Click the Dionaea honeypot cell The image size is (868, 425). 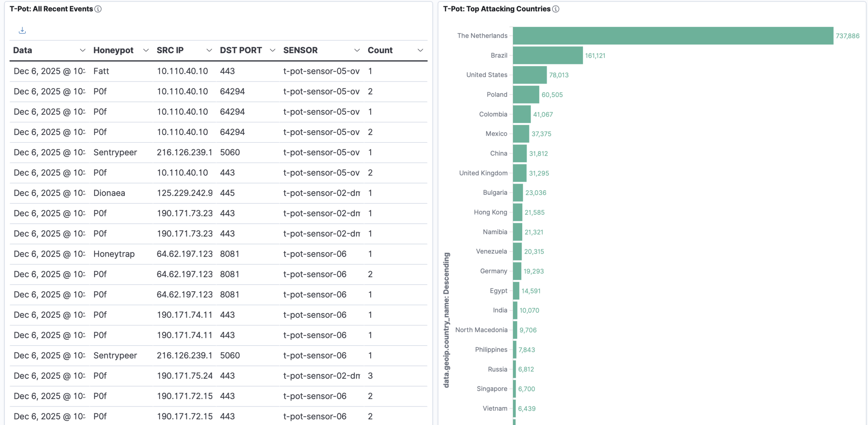(x=109, y=193)
